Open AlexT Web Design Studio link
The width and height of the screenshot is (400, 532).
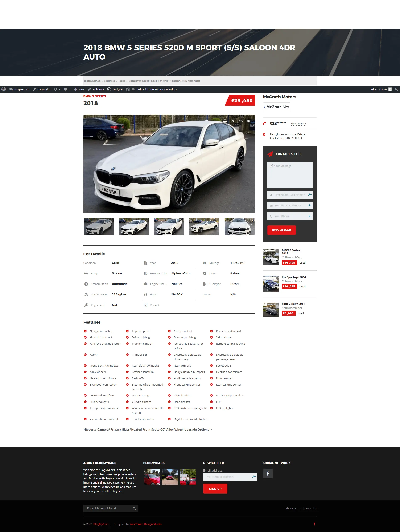tap(146, 524)
